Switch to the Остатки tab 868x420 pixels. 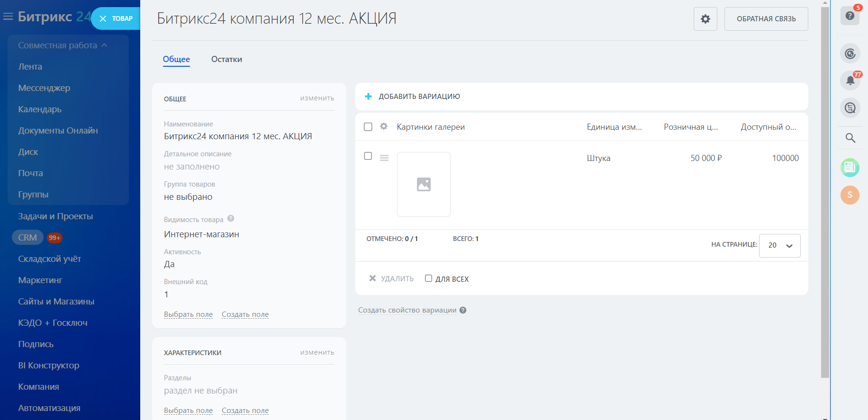point(226,59)
